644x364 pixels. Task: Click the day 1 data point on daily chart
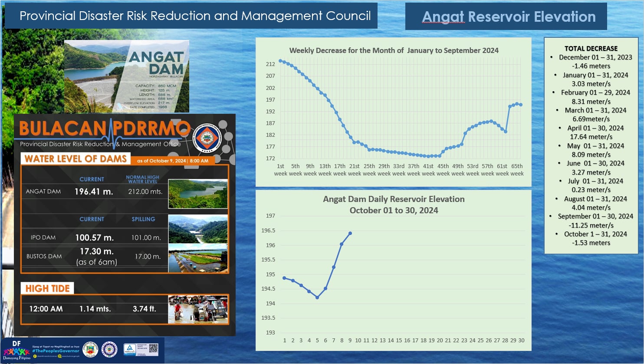[x=284, y=278]
